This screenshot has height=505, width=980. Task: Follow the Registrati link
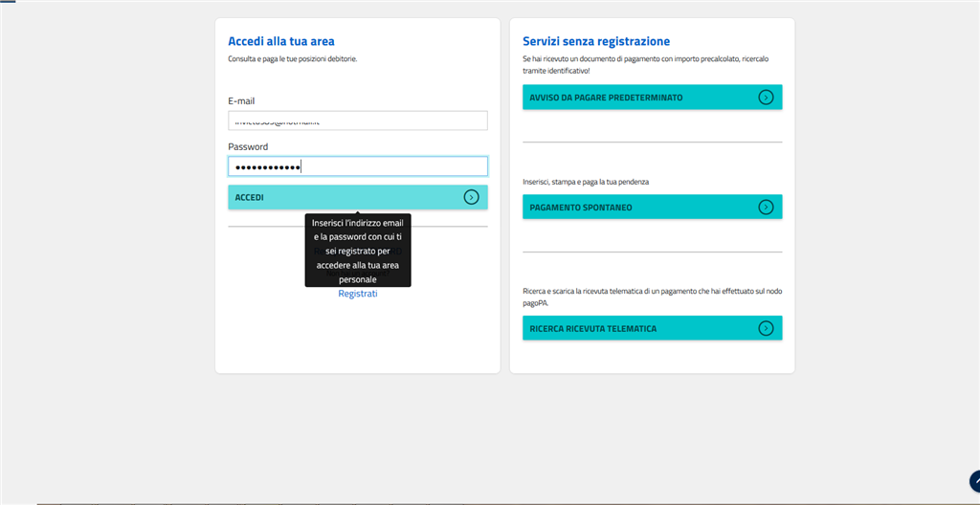358,294
